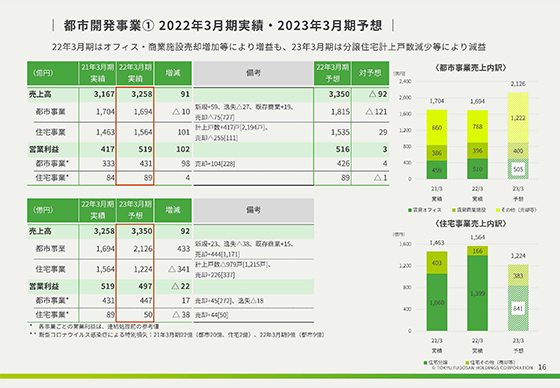Select the "101" change value for 住宅事業

pyautogui.click(x=184, y=132)
